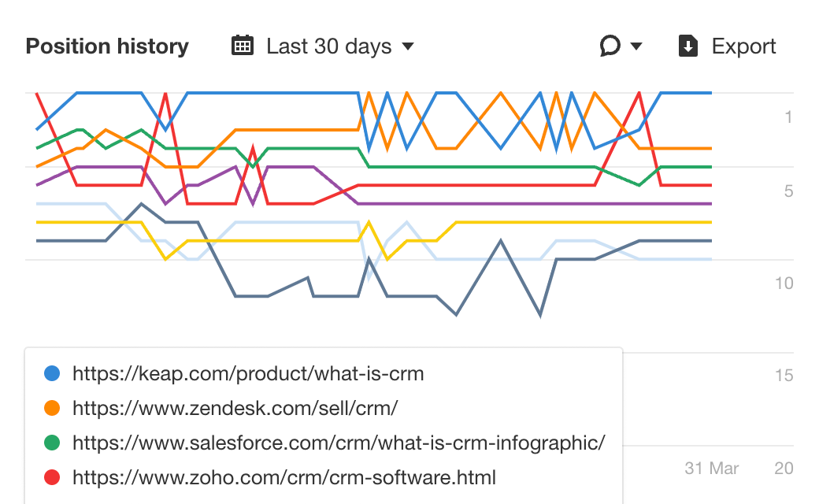Viewport: 819px width, 504px height.
Task: Select the https://keap.com/product/what-is-crm legend URL
Action: [x=248, y=374]
